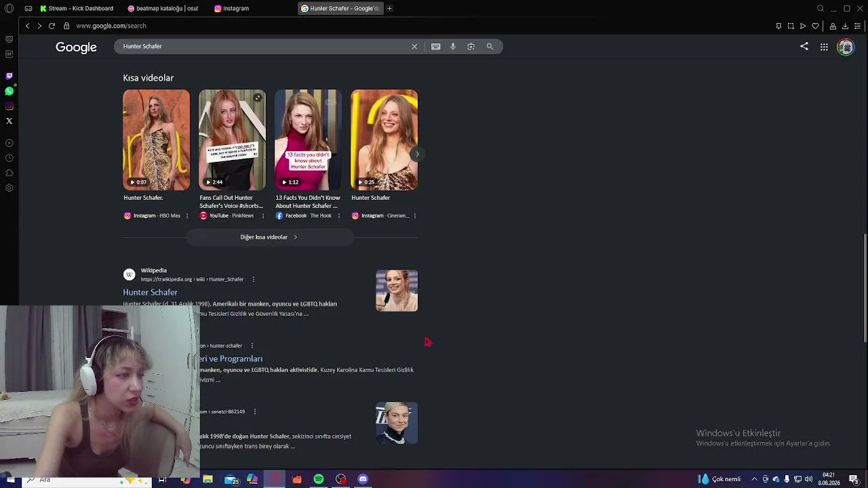Open WhatsApp in the Opera sidebar

coord(9,91)
